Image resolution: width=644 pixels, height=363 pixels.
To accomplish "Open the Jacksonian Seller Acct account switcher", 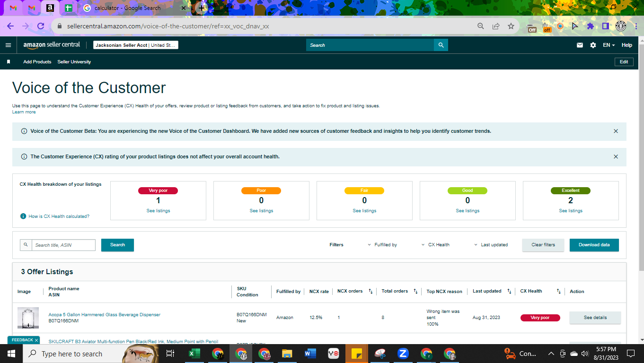I will (135, 45).
